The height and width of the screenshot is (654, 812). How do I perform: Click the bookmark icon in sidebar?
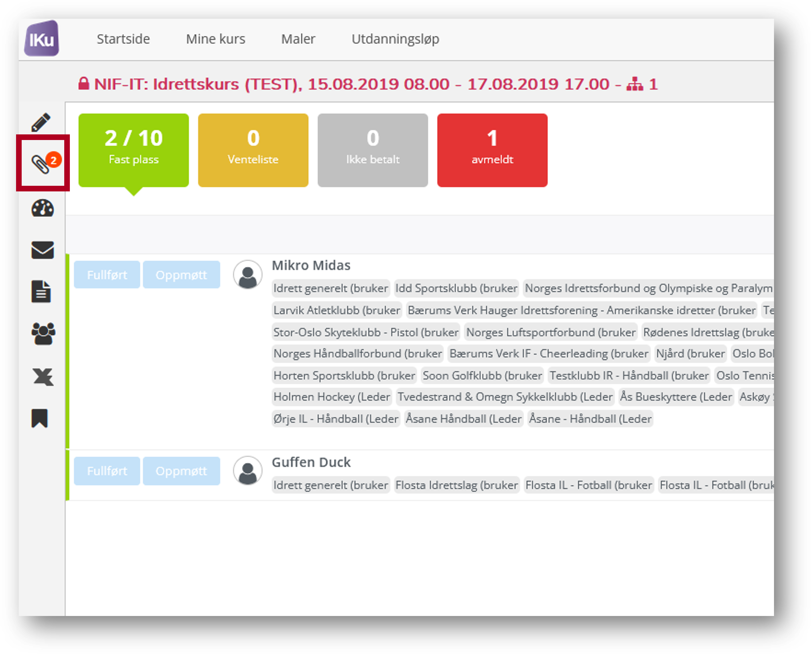(40, 418)
